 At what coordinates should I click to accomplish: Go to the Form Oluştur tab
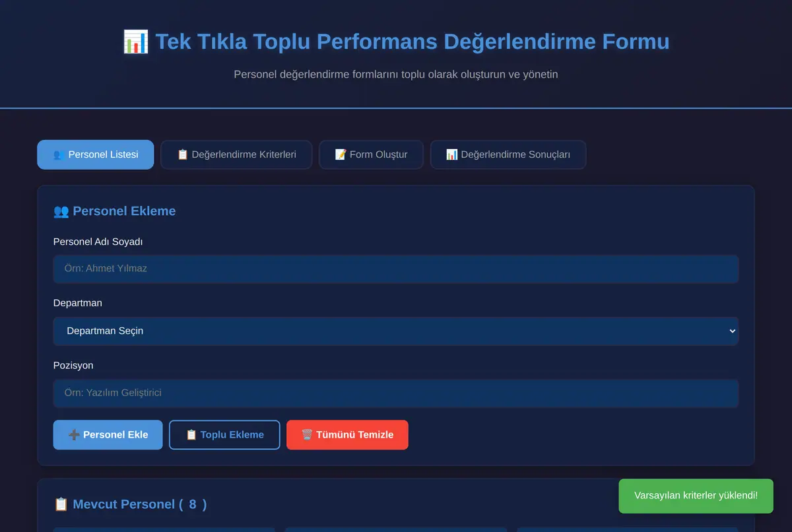(x=371, y=154)
